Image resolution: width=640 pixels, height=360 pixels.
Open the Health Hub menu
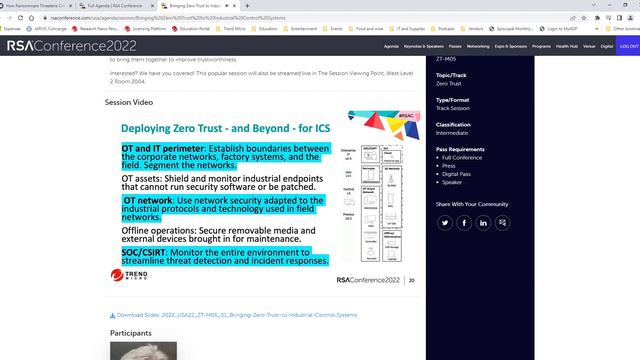567,47
